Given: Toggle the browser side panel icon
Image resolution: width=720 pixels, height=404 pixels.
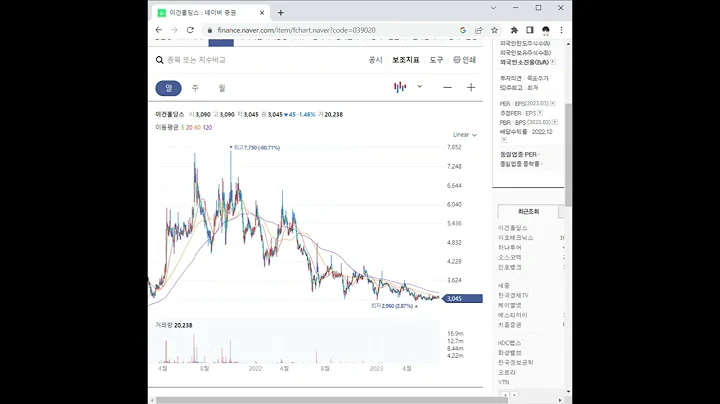Looking at the screenshot, I should [530, 30].
